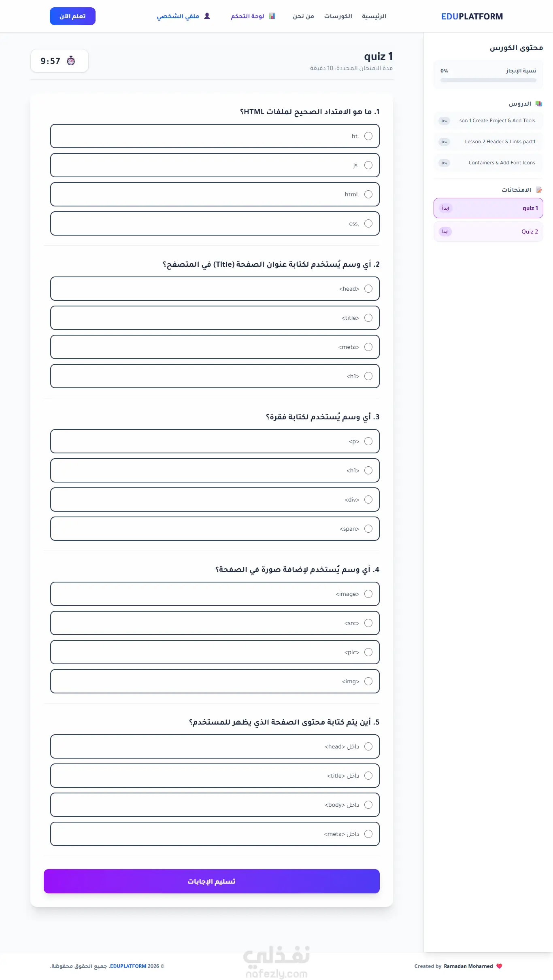Start Quiz 2 from the sidebar
Screen dimensions: 553x980
(x=488, y=232)
